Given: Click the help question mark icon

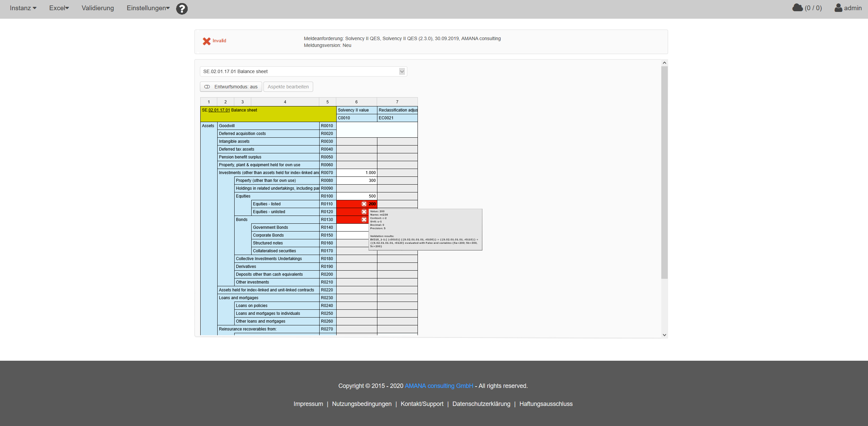Looking at the screenshot, I should pos(182,8).
